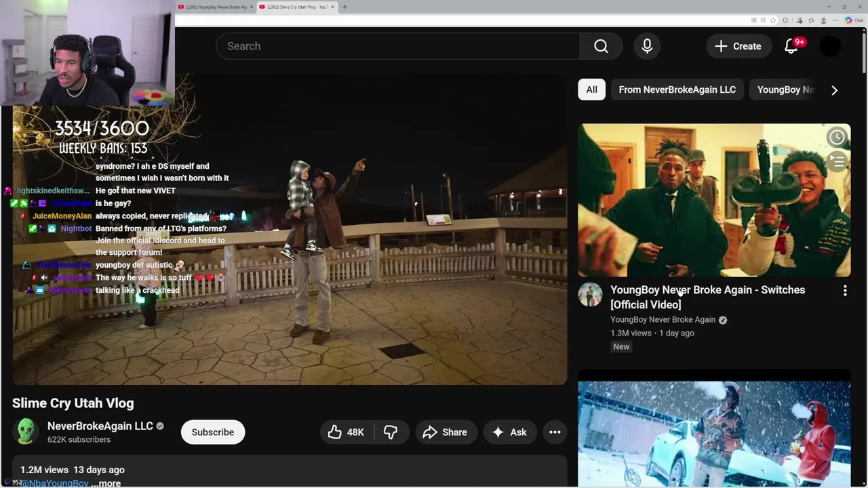Add page to favorites with star icon
The height and width of the screenshot is (488, 868).
(x=773, y=20)
